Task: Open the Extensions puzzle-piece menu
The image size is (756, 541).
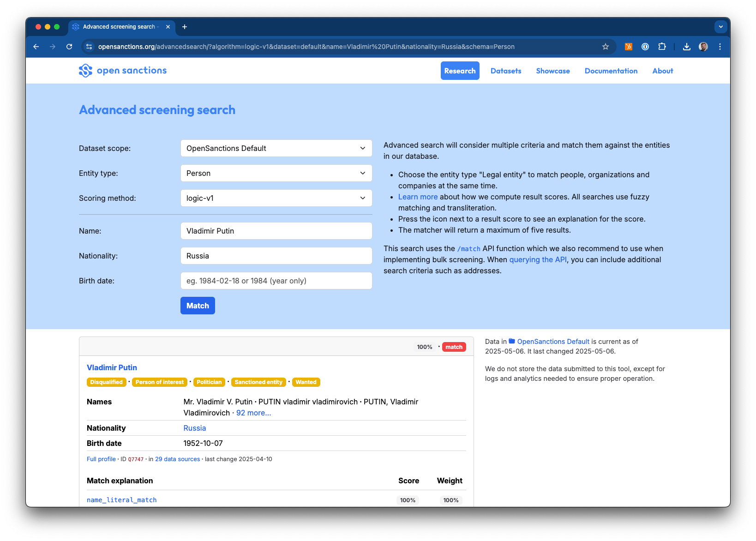Action: (x=662, y=47)
